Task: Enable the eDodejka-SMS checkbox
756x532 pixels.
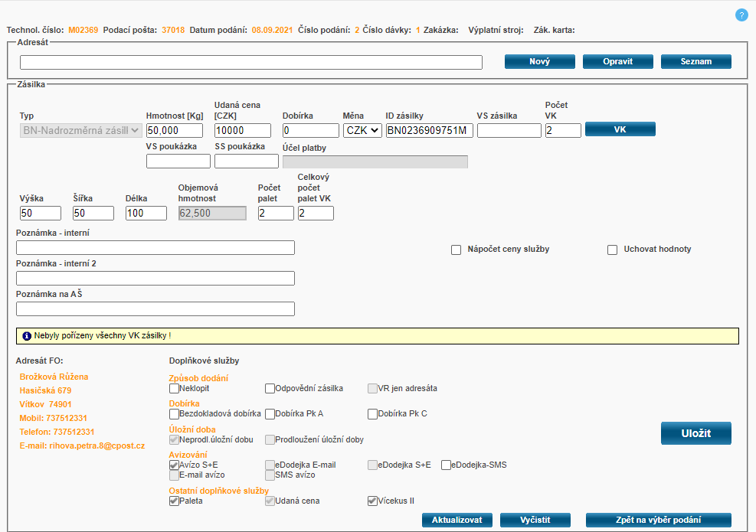Action: click(x=446, y=465)
